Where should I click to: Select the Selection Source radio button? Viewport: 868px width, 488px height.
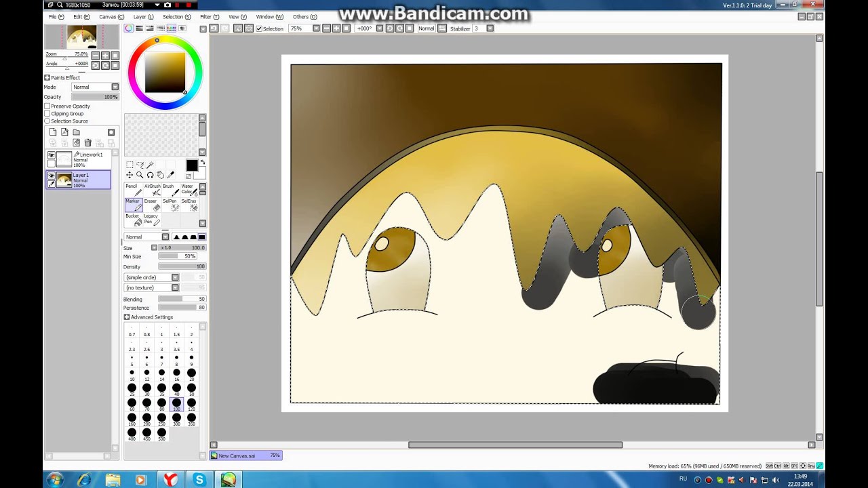click(47, 121)
